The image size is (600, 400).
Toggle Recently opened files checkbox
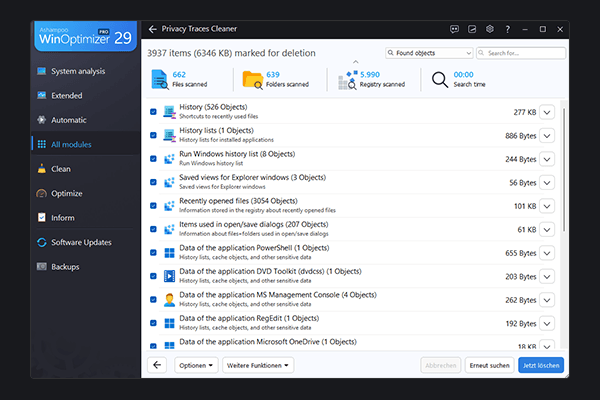point(153,206)
